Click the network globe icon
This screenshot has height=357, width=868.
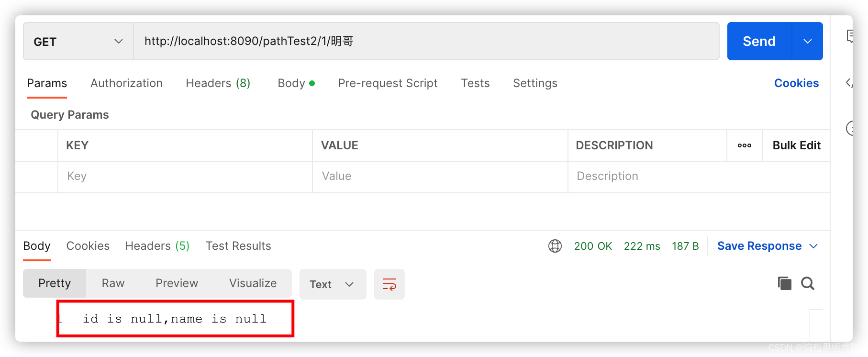click(555, 246)
